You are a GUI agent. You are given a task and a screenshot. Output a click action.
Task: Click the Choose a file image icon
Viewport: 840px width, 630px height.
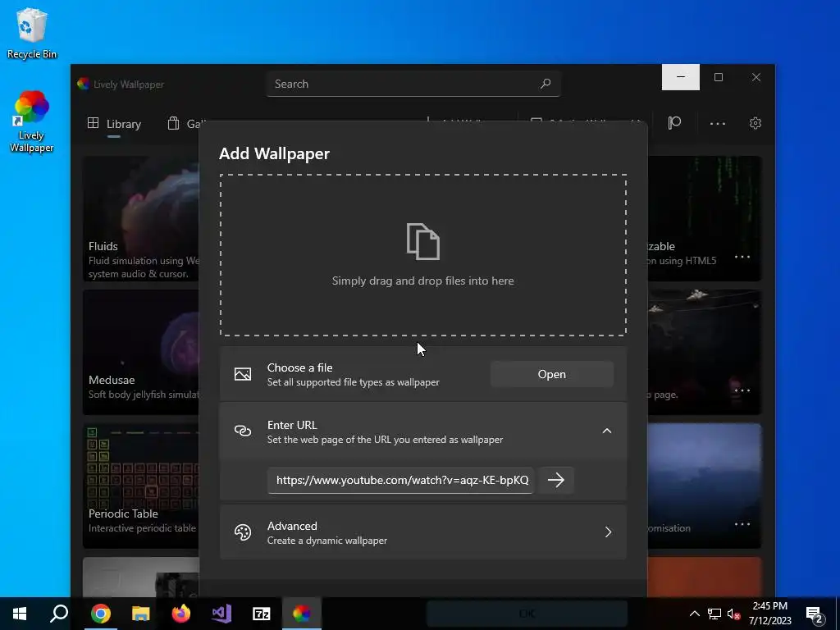(243, 374)
